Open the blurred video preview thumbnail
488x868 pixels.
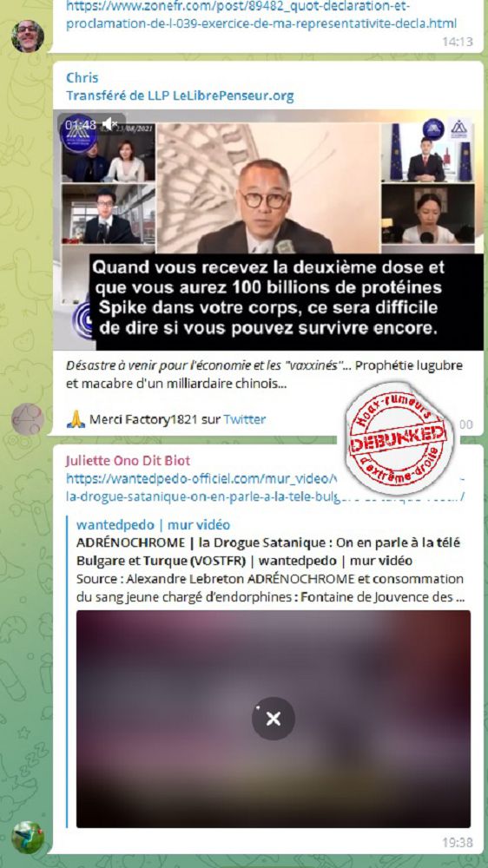point(273,719)
